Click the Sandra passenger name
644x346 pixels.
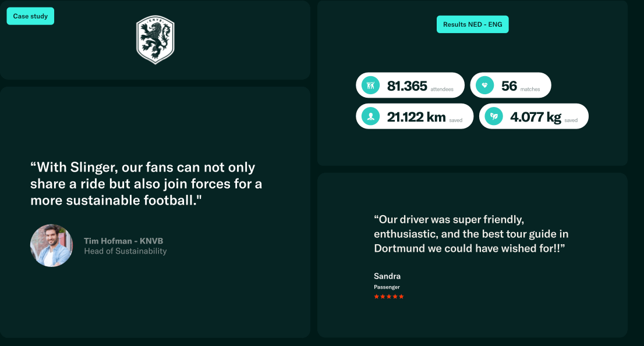point(387,276)
